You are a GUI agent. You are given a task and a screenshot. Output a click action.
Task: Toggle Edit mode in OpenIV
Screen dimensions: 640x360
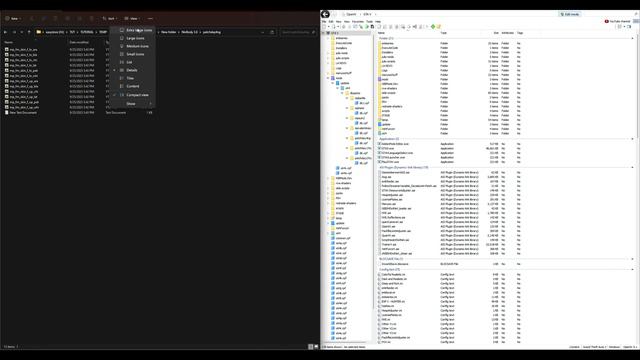click(x=570, y=14)
